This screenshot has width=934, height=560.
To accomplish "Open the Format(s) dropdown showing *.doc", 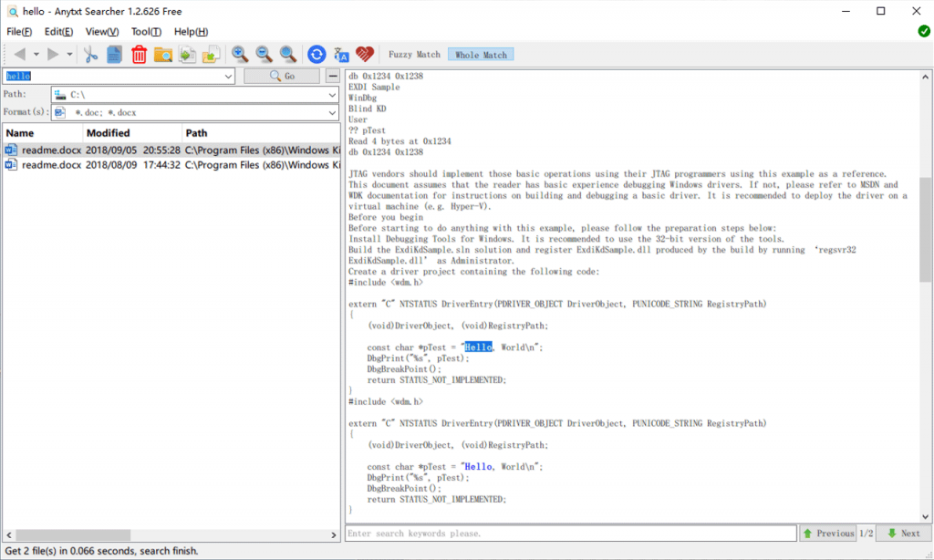I will [335, 111].
